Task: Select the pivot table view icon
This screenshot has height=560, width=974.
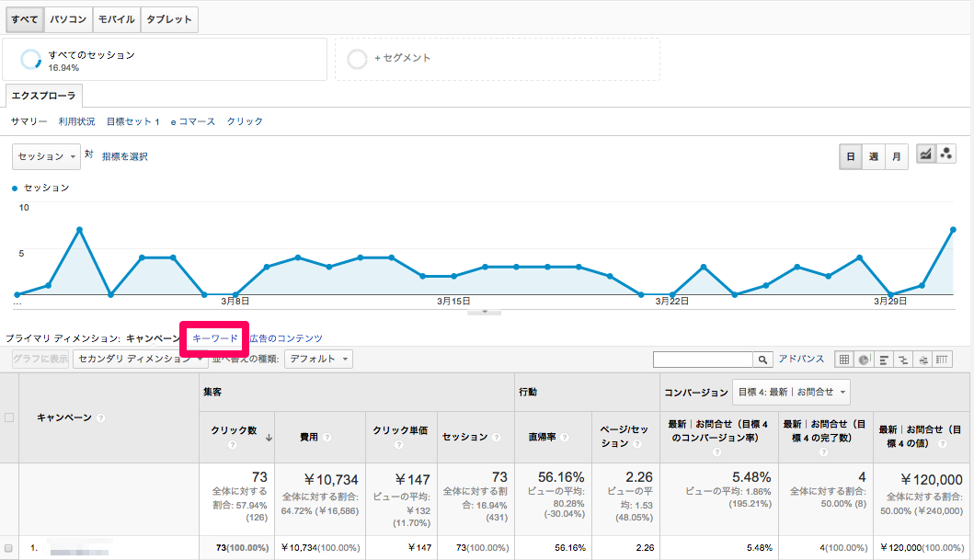Action: [x=942, y=360]
